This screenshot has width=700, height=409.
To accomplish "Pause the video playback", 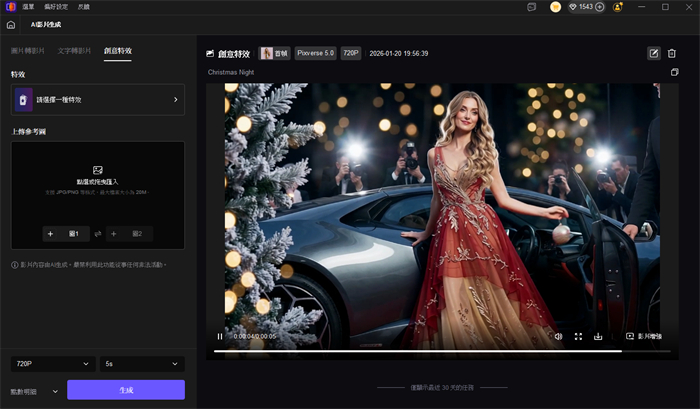I will (220, 337).
